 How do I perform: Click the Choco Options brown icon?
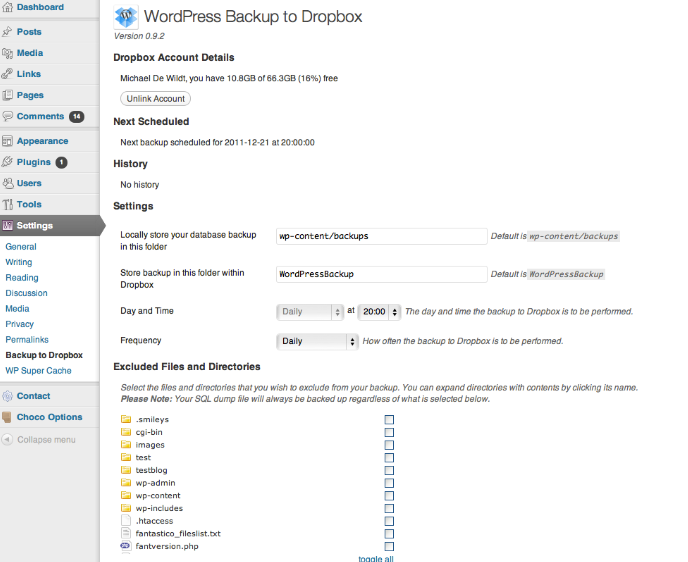tap(7, 417)
